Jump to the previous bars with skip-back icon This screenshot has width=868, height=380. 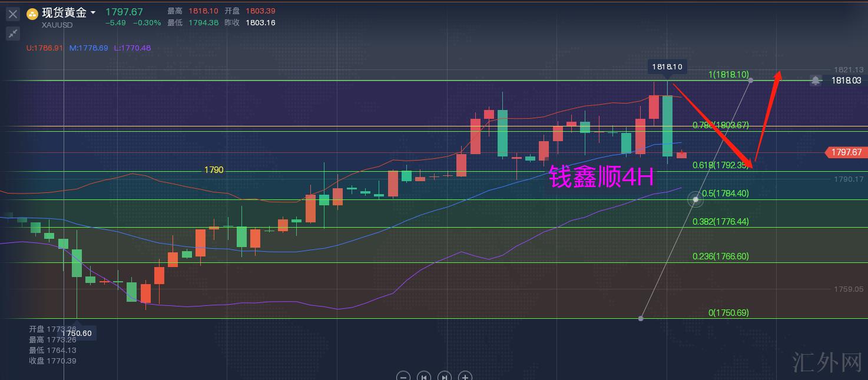pos(423,376)
